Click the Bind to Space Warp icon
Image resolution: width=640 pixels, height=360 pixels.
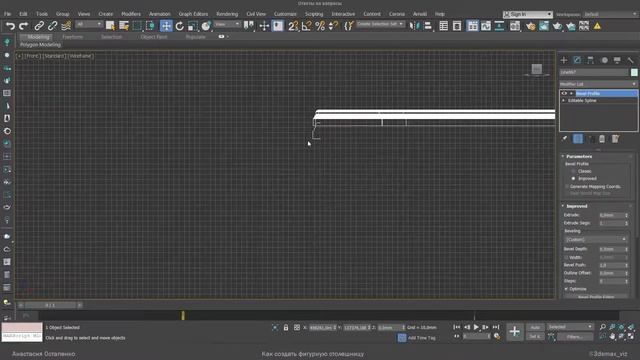tap(66, 26)
